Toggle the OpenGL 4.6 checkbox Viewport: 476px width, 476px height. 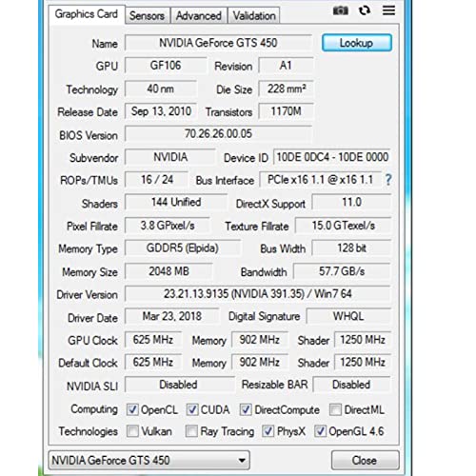320,431
